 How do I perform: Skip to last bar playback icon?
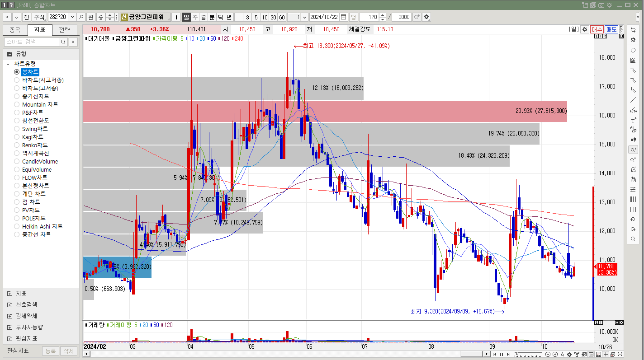point(508,355)
